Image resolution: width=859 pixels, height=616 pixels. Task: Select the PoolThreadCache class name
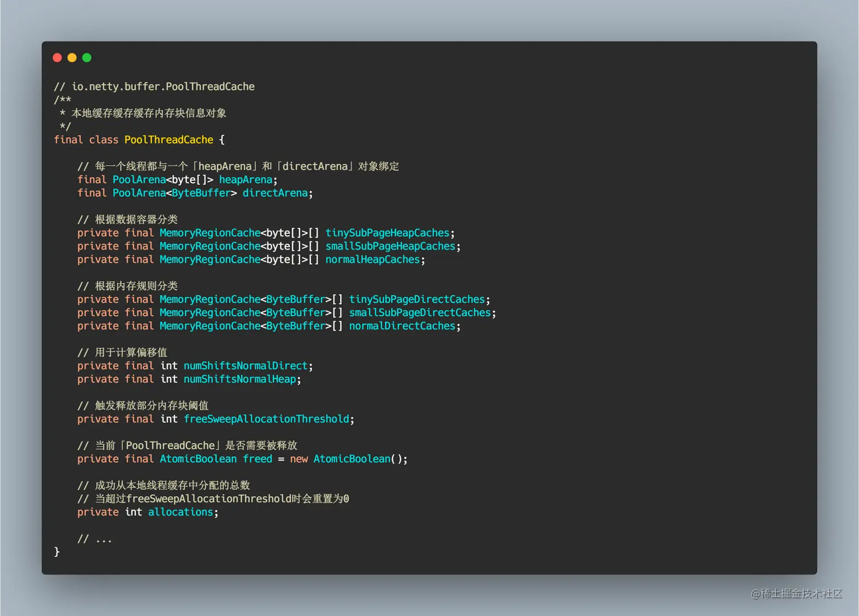(168, 139)
